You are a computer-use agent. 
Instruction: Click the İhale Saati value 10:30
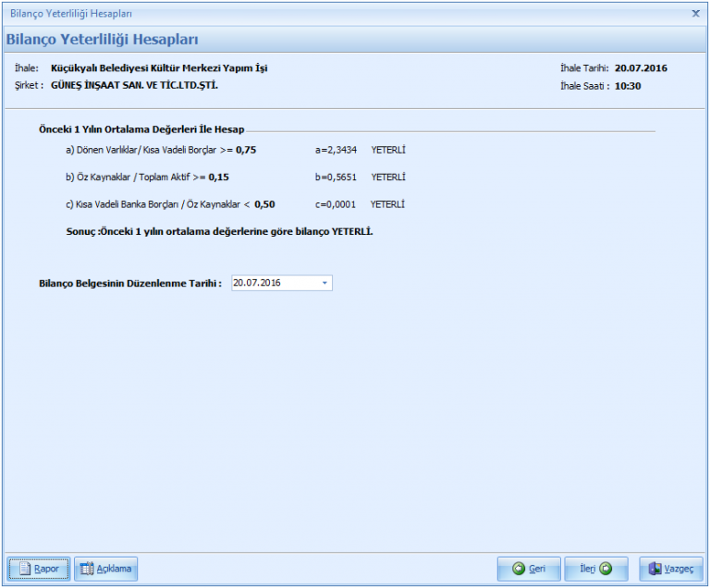point(628,86)
